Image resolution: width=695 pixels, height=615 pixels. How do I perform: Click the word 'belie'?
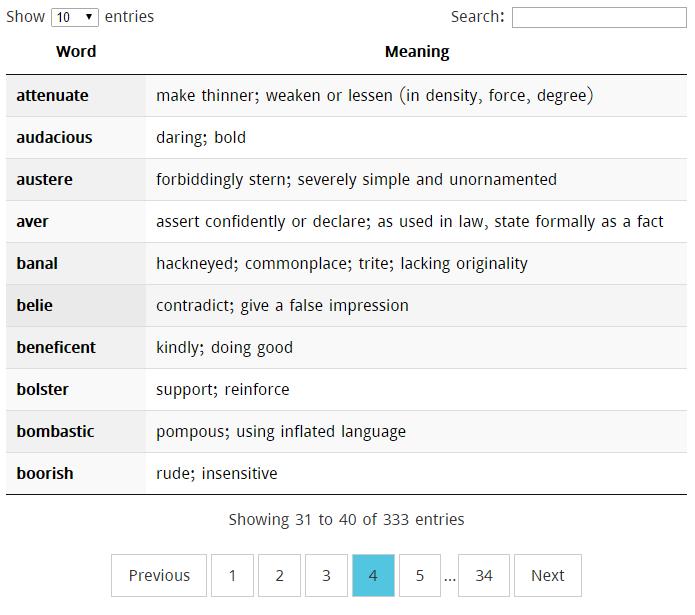[35, 306]
